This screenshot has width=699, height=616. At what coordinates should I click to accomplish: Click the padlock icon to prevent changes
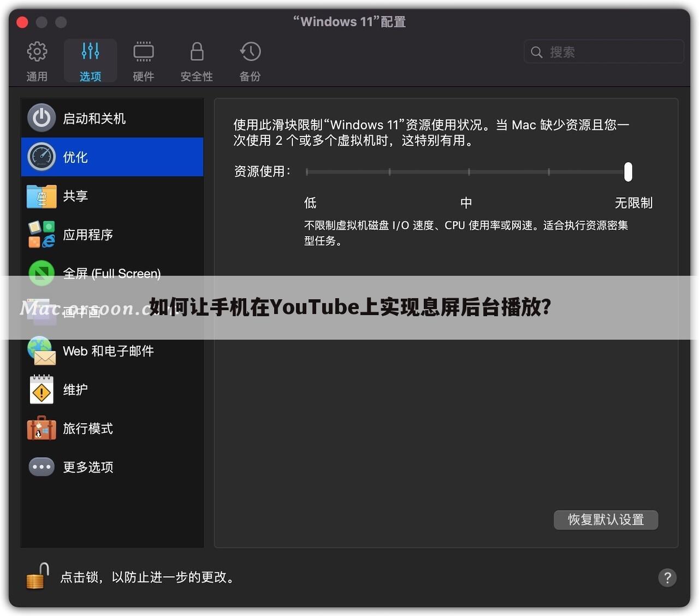click(37, 577)
